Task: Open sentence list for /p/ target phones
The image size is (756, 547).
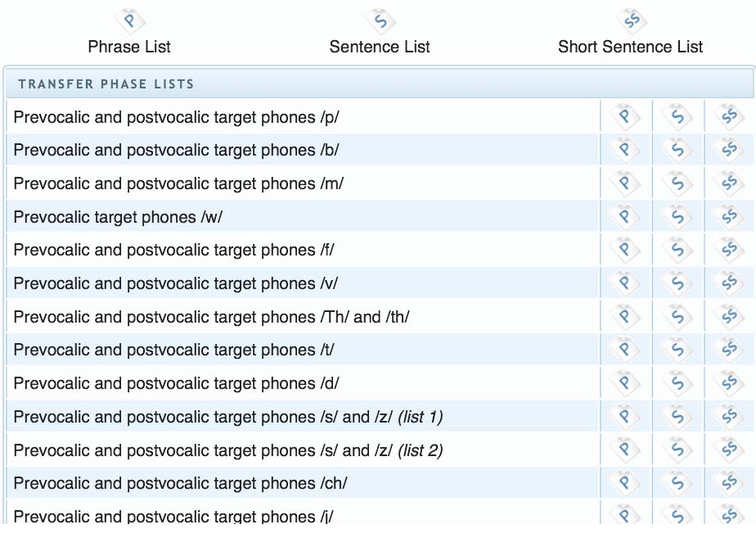Action: 677,117
